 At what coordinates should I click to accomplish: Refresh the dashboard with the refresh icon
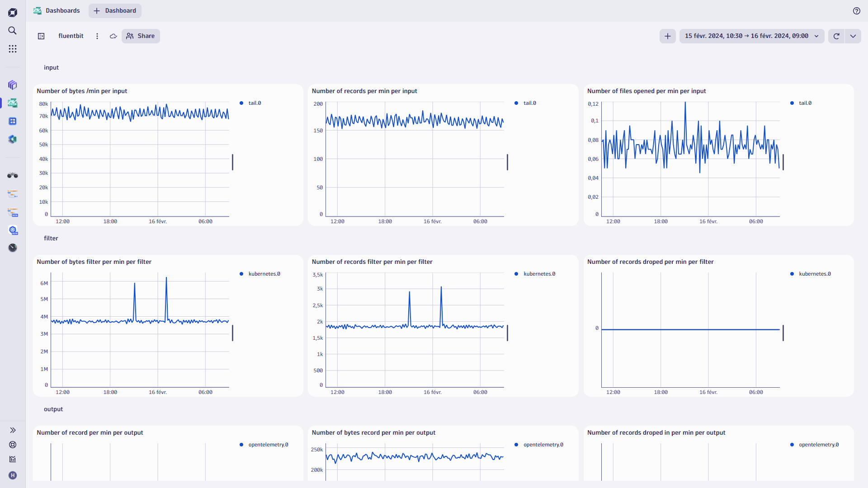tap(837, 36)
